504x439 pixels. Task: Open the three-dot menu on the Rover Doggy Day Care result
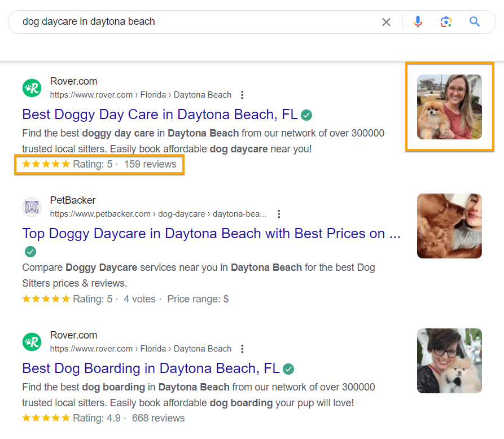coord(242,95)
